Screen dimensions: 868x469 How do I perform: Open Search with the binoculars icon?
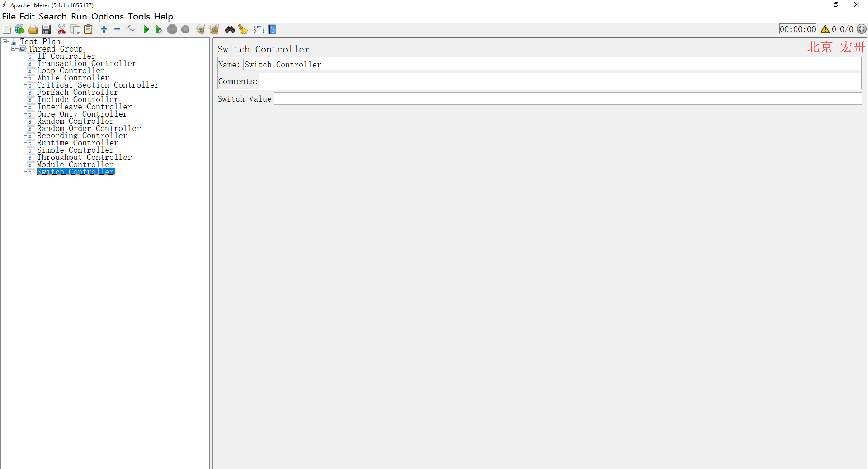230,29
